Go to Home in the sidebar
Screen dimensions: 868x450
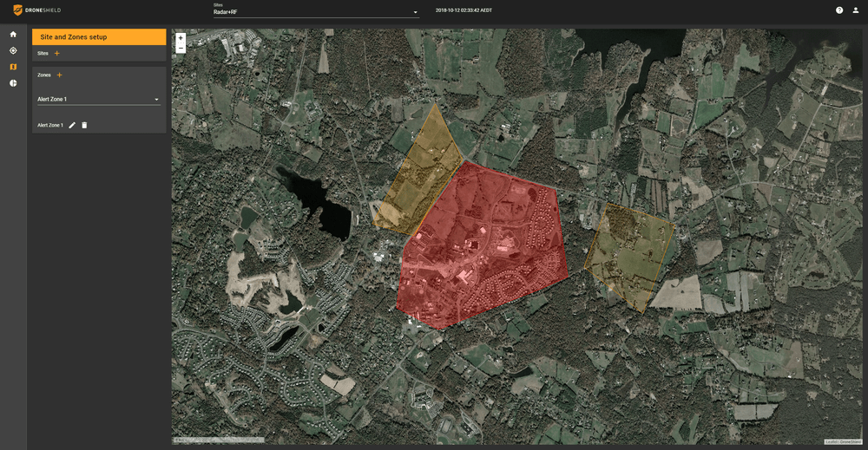coord(13,34)
